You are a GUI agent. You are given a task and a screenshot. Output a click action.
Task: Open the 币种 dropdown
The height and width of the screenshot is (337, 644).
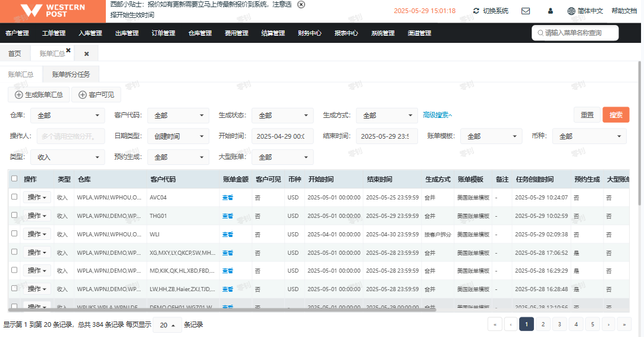(589, 136)
